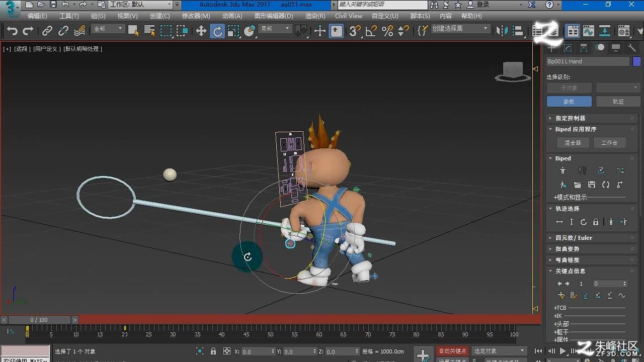Click the Body Horizontal track selection icon
This screenshot has height=362, width=644.
point(559,222)
